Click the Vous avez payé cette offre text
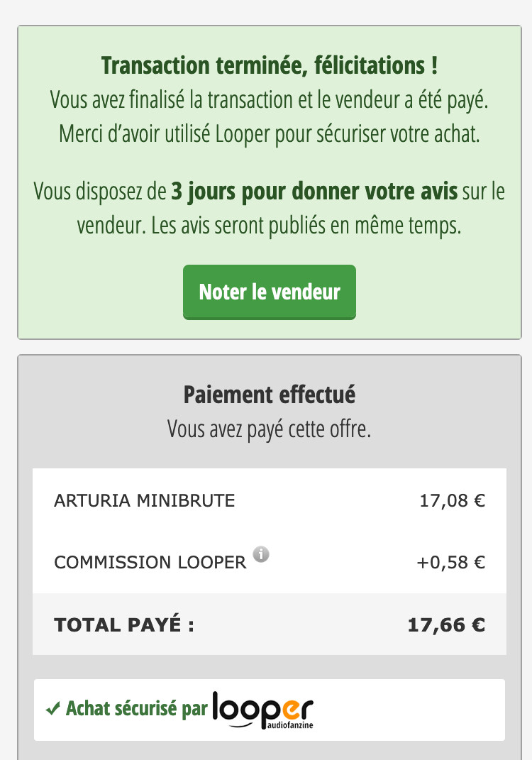532x760 pixels. click(270, 429)
